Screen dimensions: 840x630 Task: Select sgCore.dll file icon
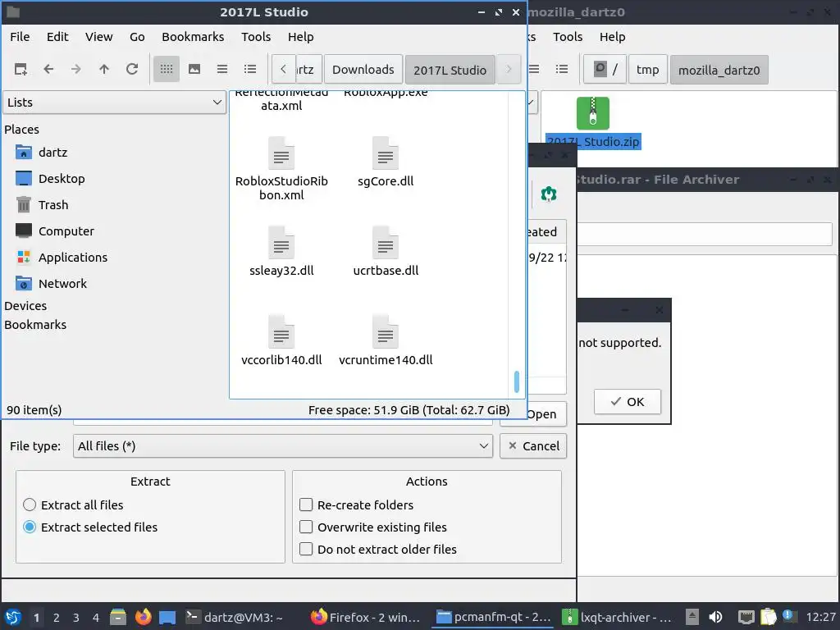point(386,153)
